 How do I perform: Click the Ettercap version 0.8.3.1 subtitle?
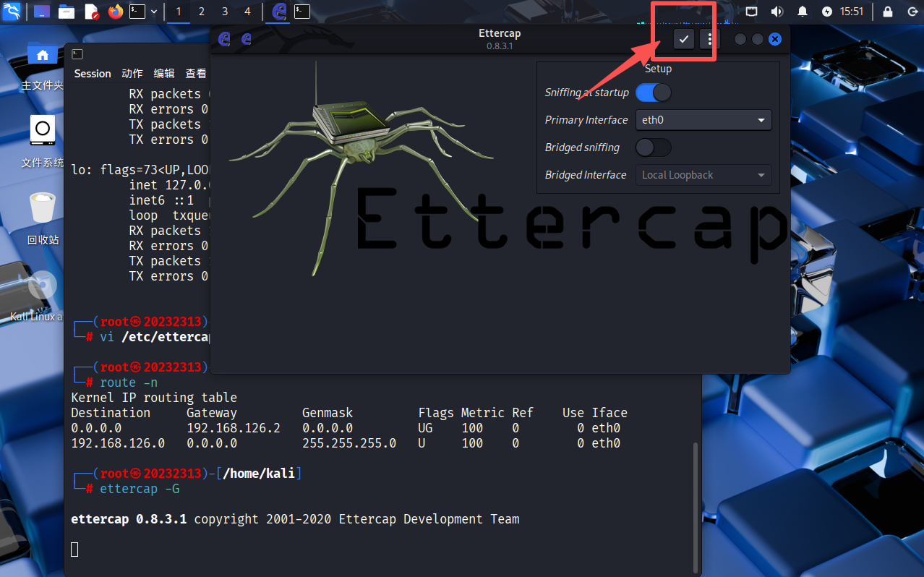(500, 46)
